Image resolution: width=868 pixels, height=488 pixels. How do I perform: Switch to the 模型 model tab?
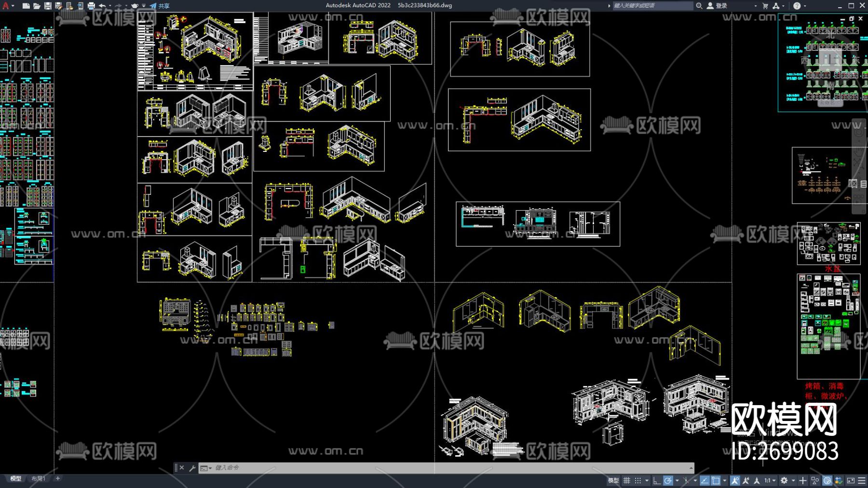click(x=16, y=479)
